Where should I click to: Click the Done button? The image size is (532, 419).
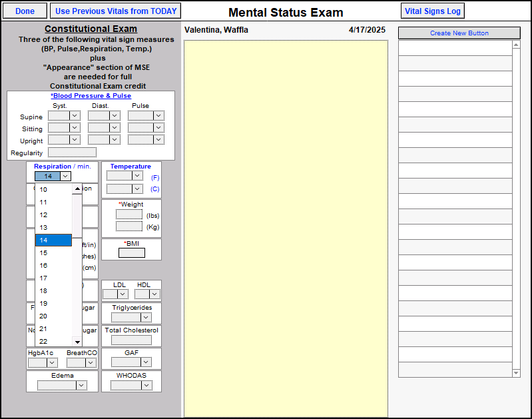[x=25, y=11]
